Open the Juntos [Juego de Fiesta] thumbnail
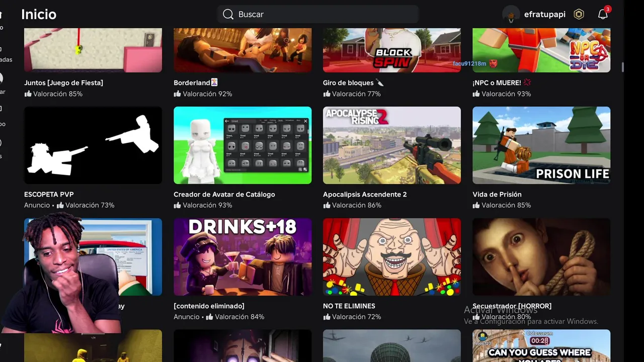This screenshot has width=644, height=362. click(x=93, y=50)
